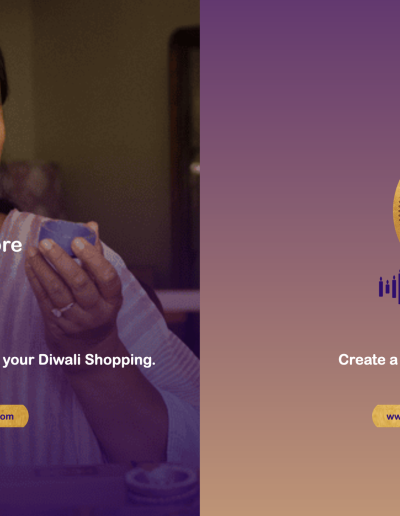400x516 pixels.
Task: Click the blurred vase behind the woman's shoulder
Action: [x=32, y=188]
